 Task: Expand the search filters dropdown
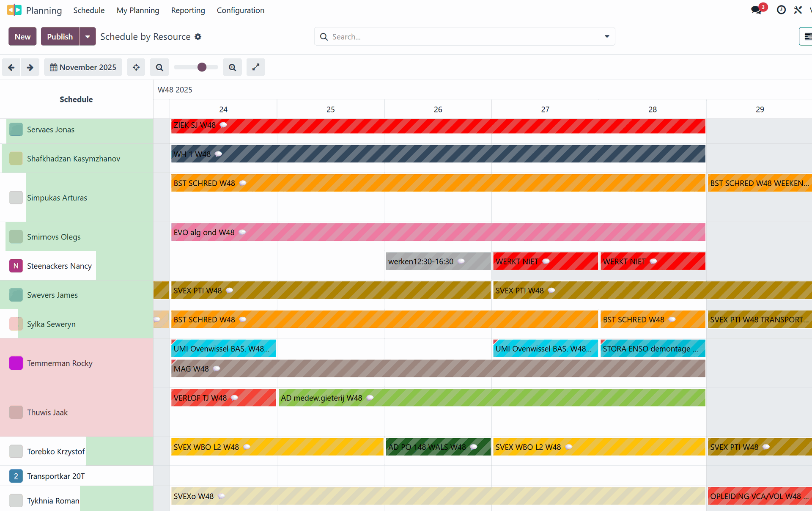click(x=606, y=36)
